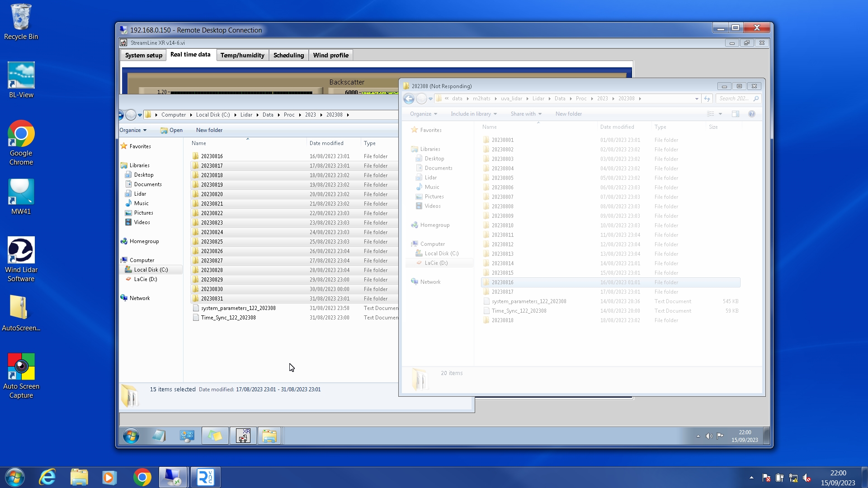Click back arrow in 202308 window
This screenshot has height=488, width=868.
click(409, 99)
